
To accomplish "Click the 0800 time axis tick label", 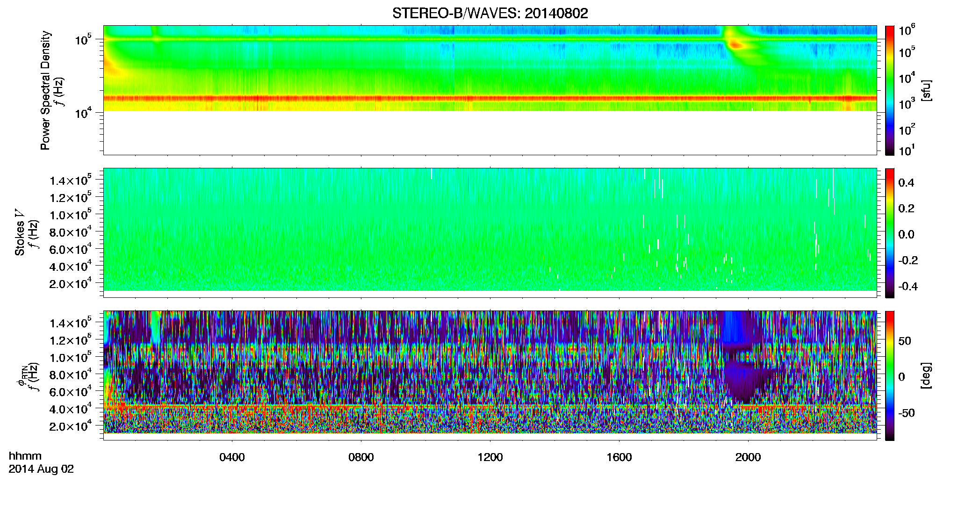I will pyautogui.click(x=361, y=457).
